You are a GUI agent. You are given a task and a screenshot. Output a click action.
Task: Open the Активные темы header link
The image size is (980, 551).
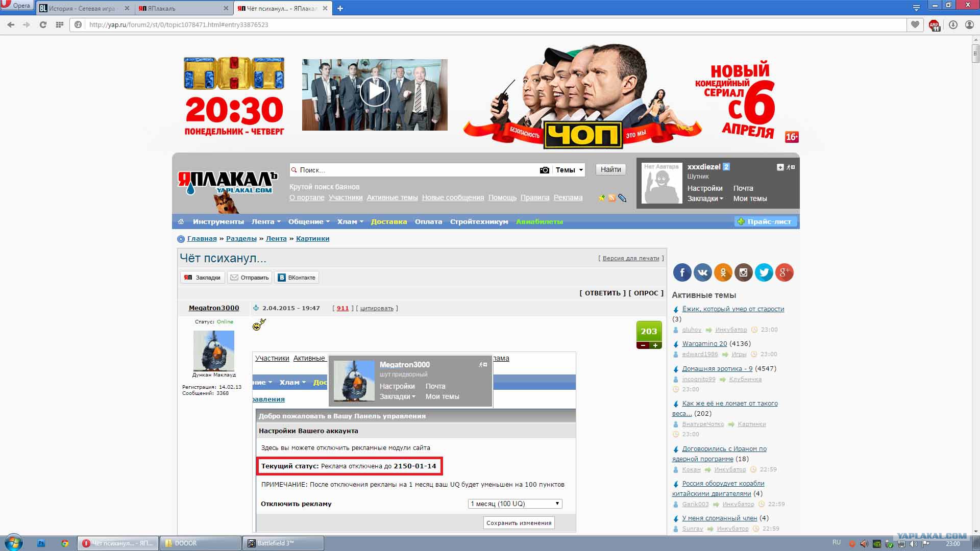[x=392, y=198]
